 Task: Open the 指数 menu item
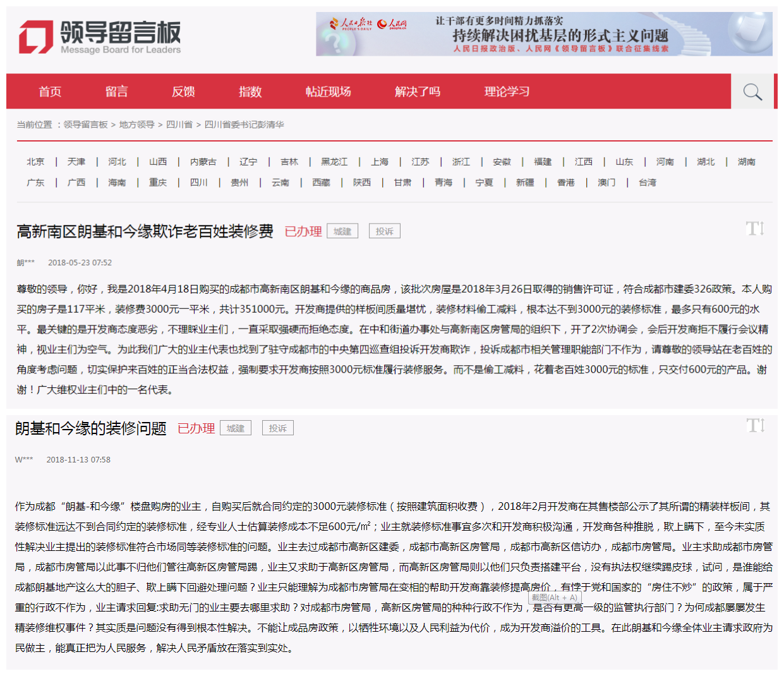pos(250,92)
